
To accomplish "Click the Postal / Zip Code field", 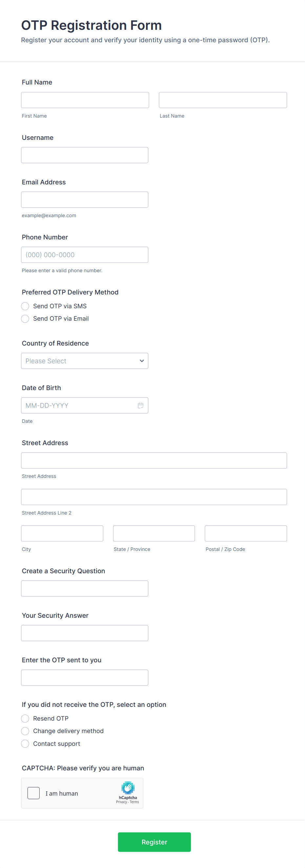I will [246, 533].
